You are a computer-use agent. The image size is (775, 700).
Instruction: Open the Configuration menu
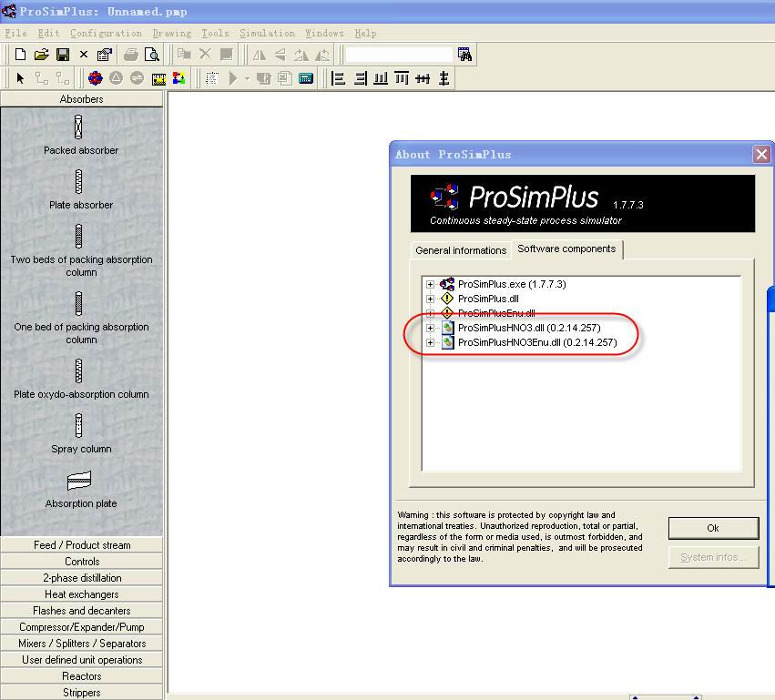(106, 33)
